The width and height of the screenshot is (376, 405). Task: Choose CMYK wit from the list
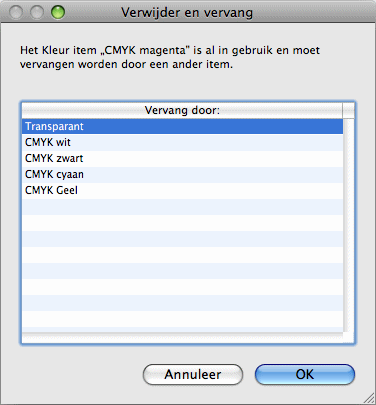tap(182, 143)
